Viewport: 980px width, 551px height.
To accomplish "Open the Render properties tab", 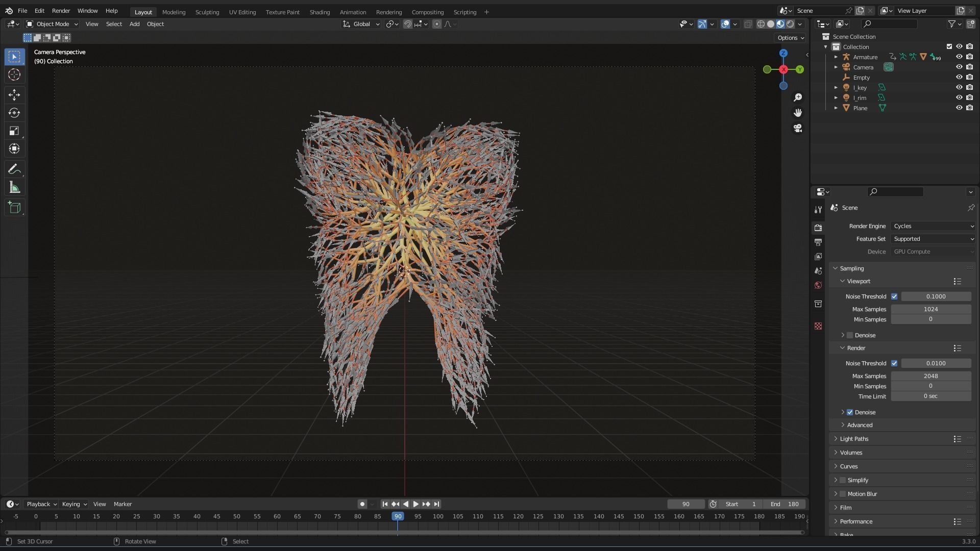I will click(x=818, y=228).
